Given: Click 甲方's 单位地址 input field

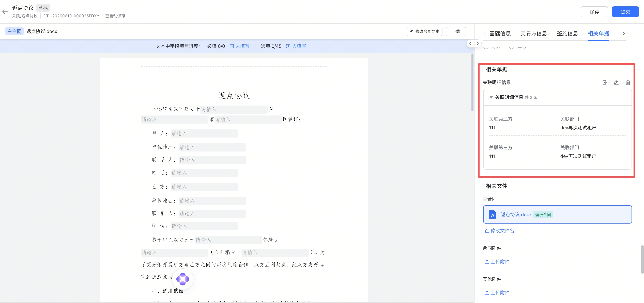Looking at the screenshot, I should pos(212,147).
